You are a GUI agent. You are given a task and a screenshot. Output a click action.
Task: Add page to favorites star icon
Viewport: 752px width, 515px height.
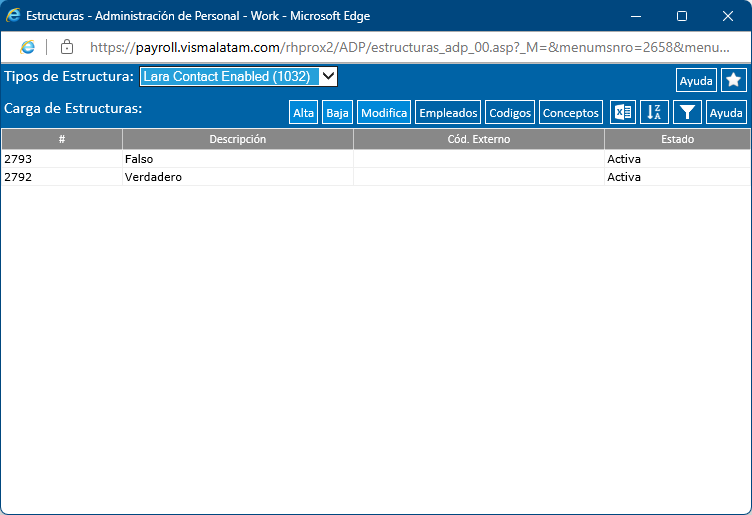[734, 80]
